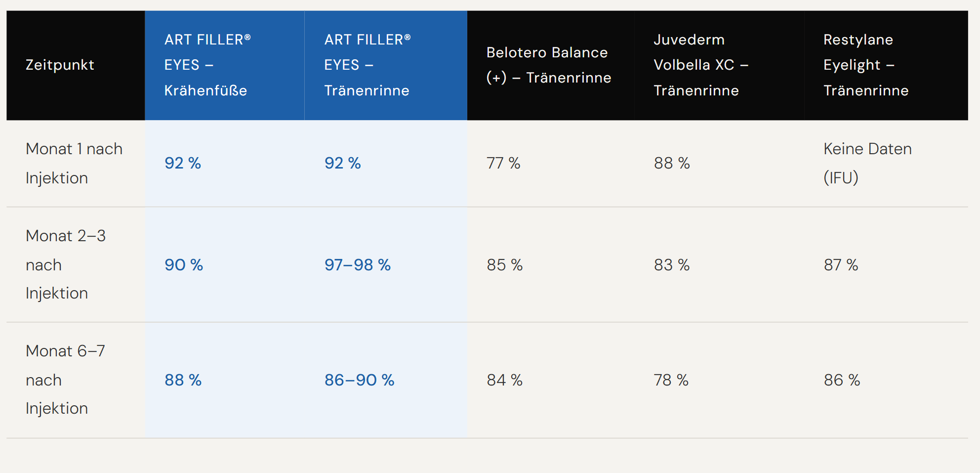Screen dimensions: 980x473
Task: Click the 85 % Belotero value
Action: coord(504,265)
